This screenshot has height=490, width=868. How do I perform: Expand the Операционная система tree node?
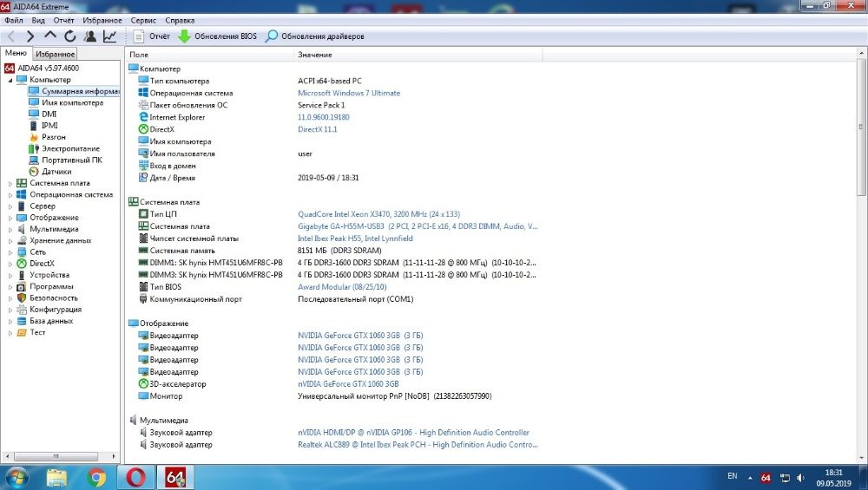(x=10, y=195)
